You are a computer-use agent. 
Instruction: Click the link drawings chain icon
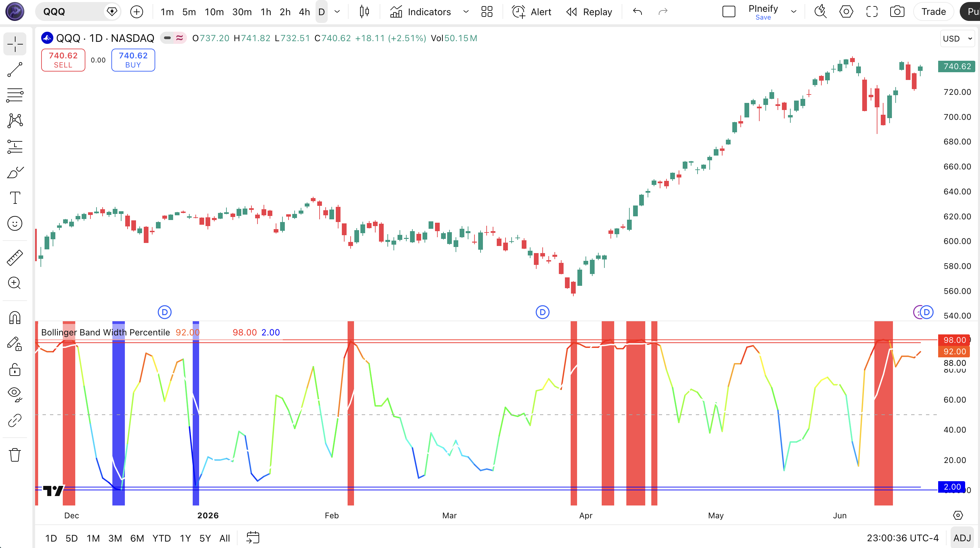click(15, 420)
